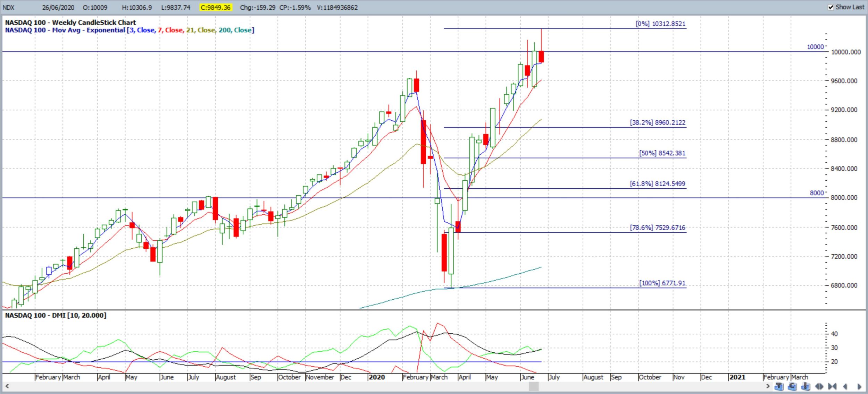
Task: Click the July label after June on axis
Action: point(554,377)
